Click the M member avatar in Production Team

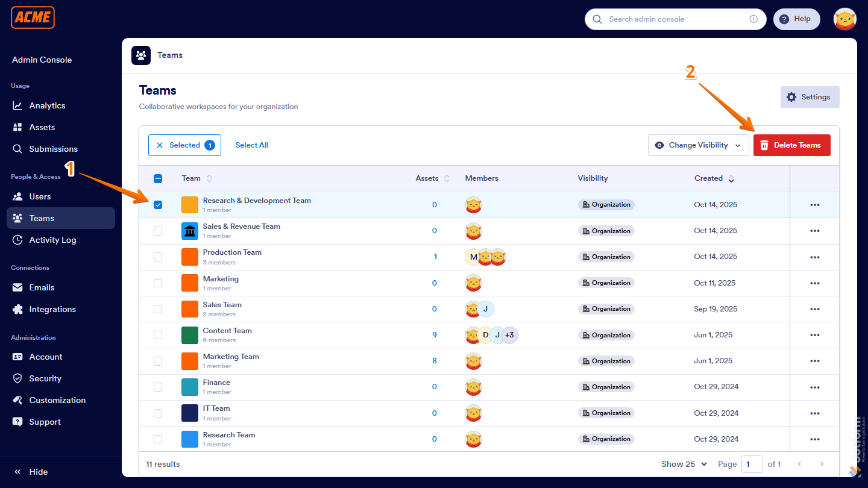tap(473, 257)
